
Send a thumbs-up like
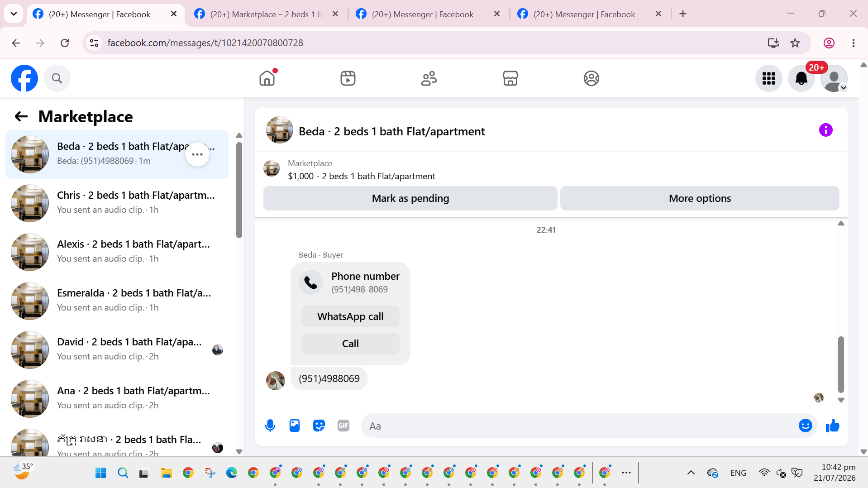click(x=832, y=426)
